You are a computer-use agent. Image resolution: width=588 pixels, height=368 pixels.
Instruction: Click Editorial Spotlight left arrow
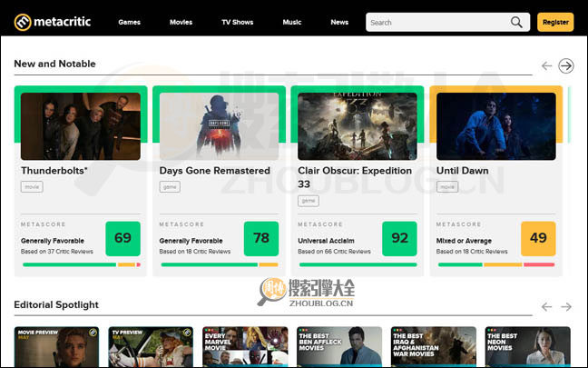(546, 306)
